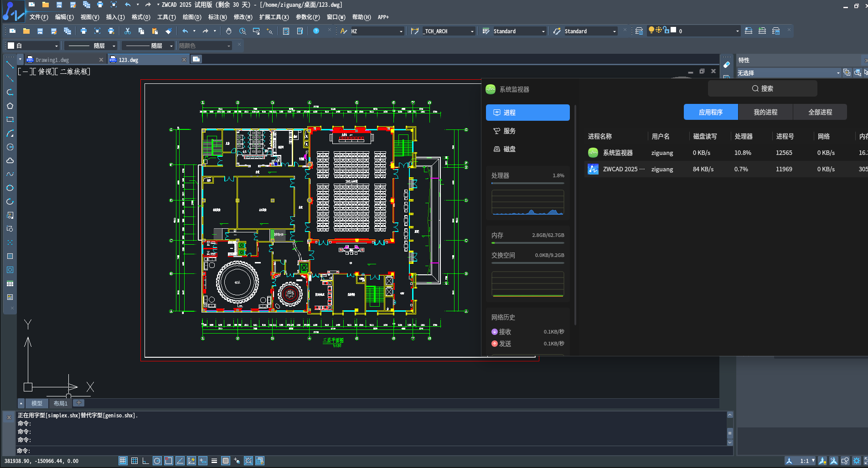Open the HZ text style dropdown
The height and width of the screenshot is (468, 868).
click(401, 31)
